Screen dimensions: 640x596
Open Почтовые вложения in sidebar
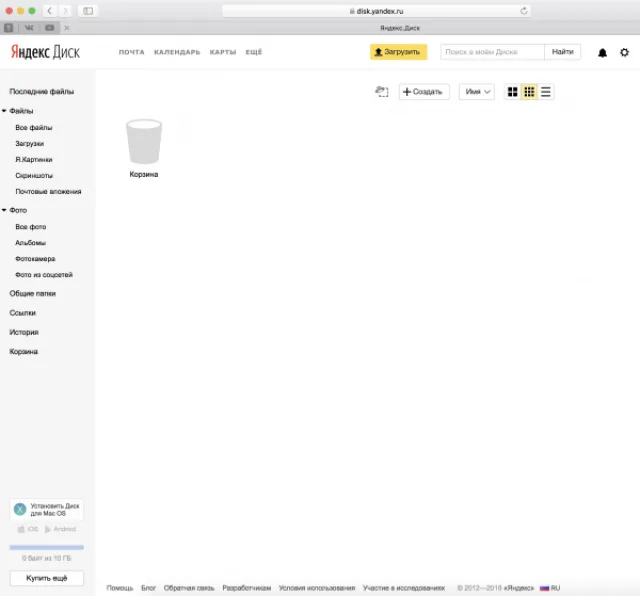coord(48,191)
